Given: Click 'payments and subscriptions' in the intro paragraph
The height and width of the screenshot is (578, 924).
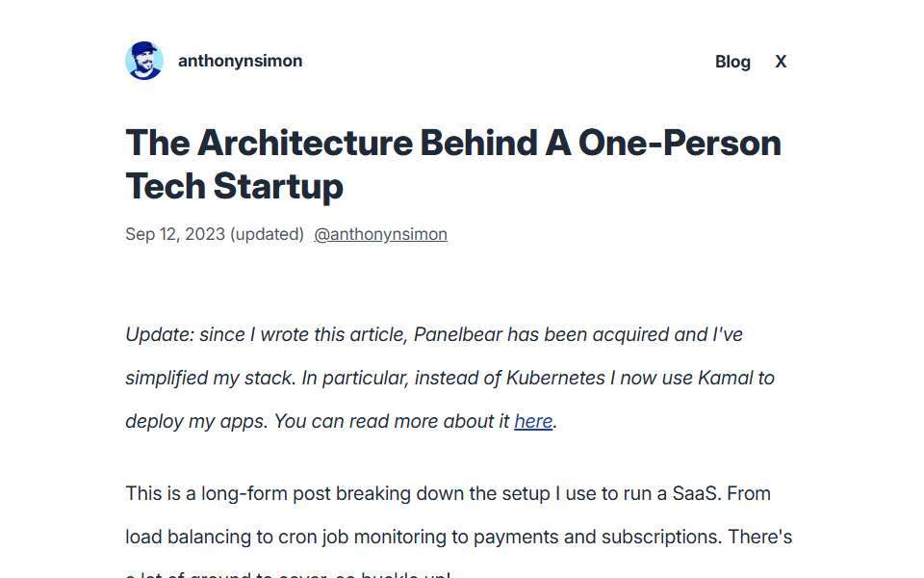Looking at the screenshot, I should tap(597, 537).
